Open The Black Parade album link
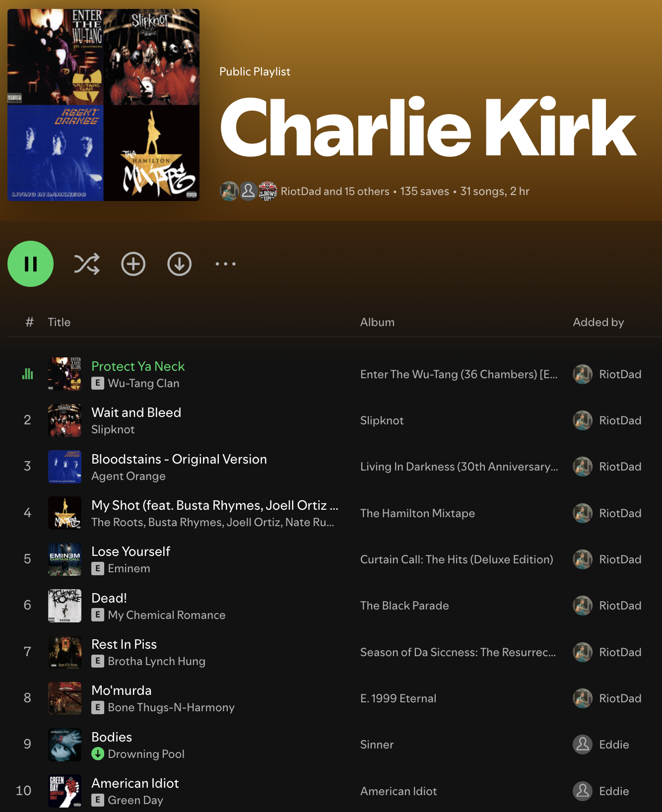 tap(404, 606)
